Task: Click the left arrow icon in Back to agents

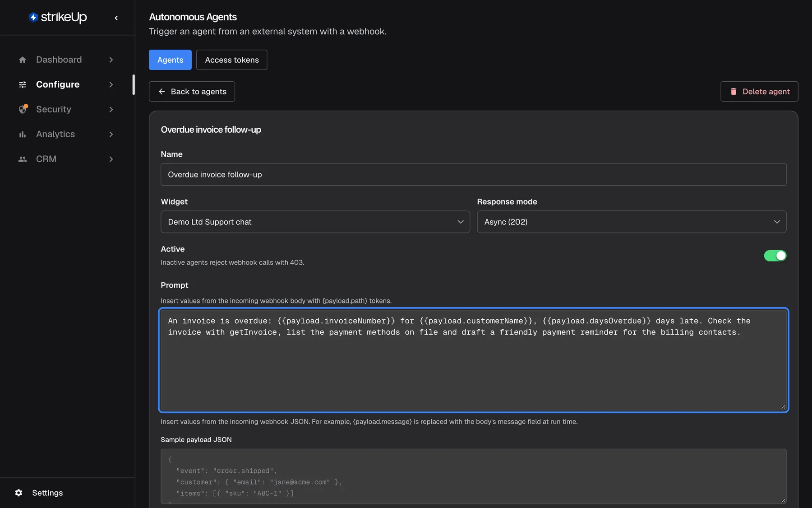Action: click(x=162, y=92)
